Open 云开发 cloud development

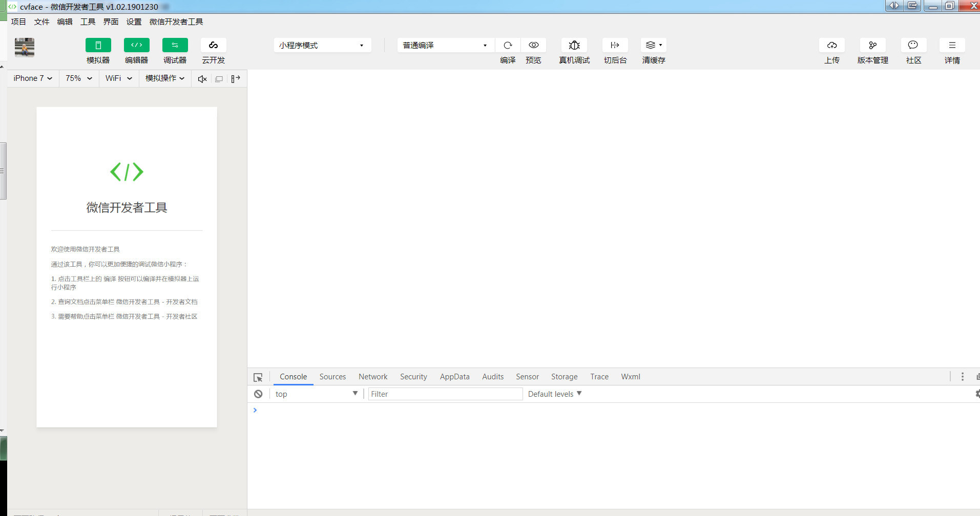(x=213, y=45)
